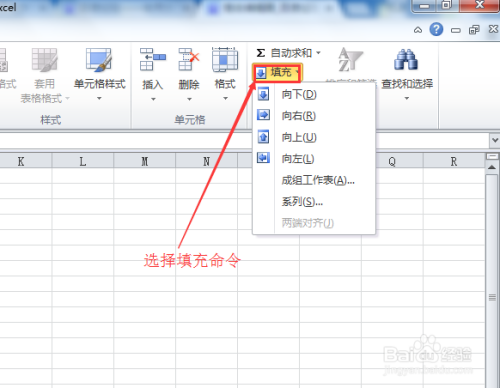Click the Delete cells (删除) icon
This screenshot has width=500, height=388.
[189, 60]
